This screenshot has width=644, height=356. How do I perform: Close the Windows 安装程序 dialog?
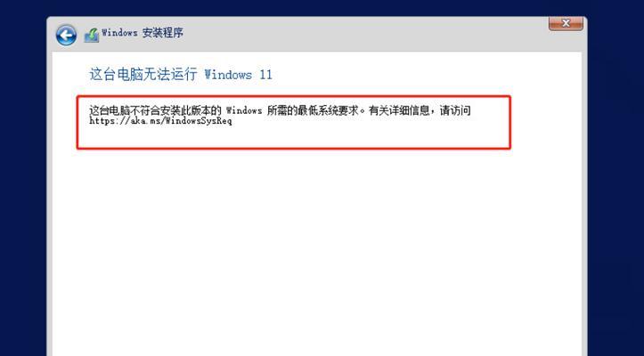click(566, 23)
